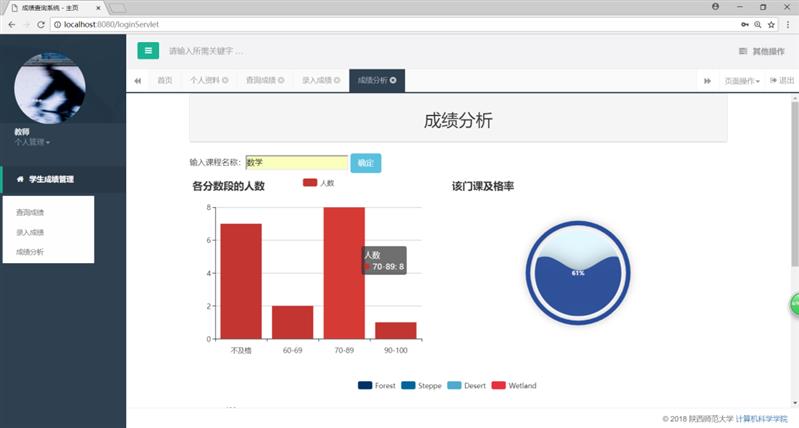Screen dimensions: 799x428
Task: Switch to the 首页 tab
Action: (165, 80)
